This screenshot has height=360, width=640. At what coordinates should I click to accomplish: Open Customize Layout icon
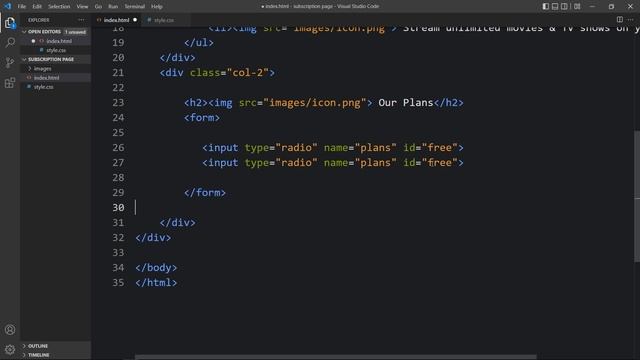point(577,6)
